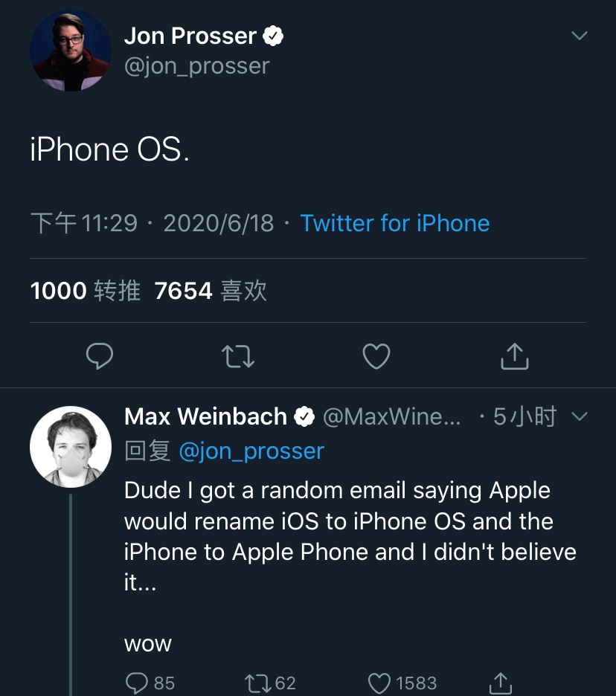The height and width of the screenshot is (696, 616).
Task: Open Jon Prosser's profile picture
Action: 71,51
